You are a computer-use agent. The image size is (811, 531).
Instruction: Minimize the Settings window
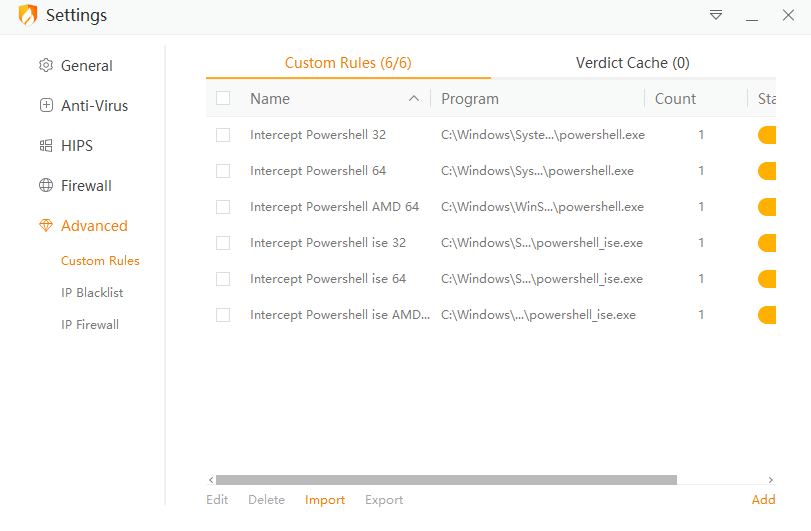tap(752, 16)
